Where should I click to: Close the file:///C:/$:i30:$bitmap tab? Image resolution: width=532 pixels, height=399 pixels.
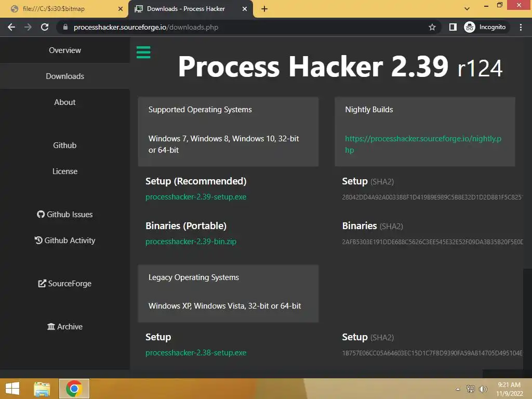[x=120, y=9]
